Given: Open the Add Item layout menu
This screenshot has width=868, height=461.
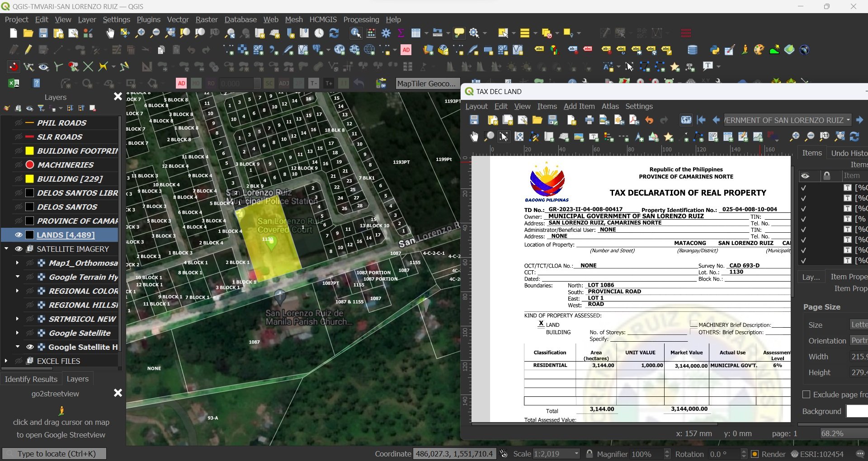Looking at the screenshot, I should (579, 106).
